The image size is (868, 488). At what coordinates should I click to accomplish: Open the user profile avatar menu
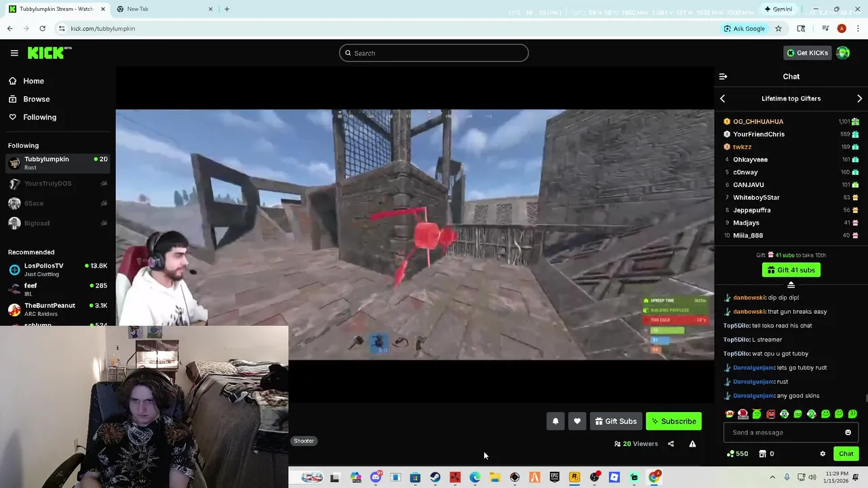click(x=843, y=53)
